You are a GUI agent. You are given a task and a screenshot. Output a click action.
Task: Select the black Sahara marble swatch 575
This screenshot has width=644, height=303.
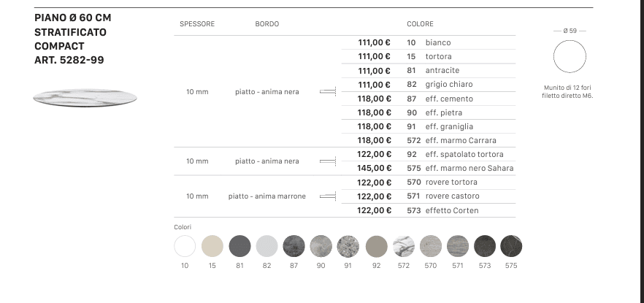coord(510,245)
